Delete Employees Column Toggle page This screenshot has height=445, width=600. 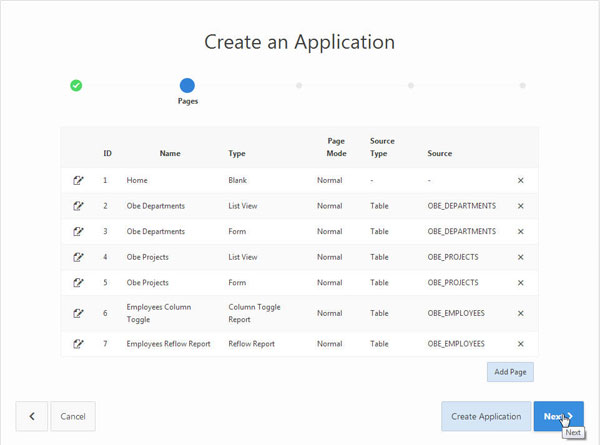pyautogui.click(x=520, y=313)
